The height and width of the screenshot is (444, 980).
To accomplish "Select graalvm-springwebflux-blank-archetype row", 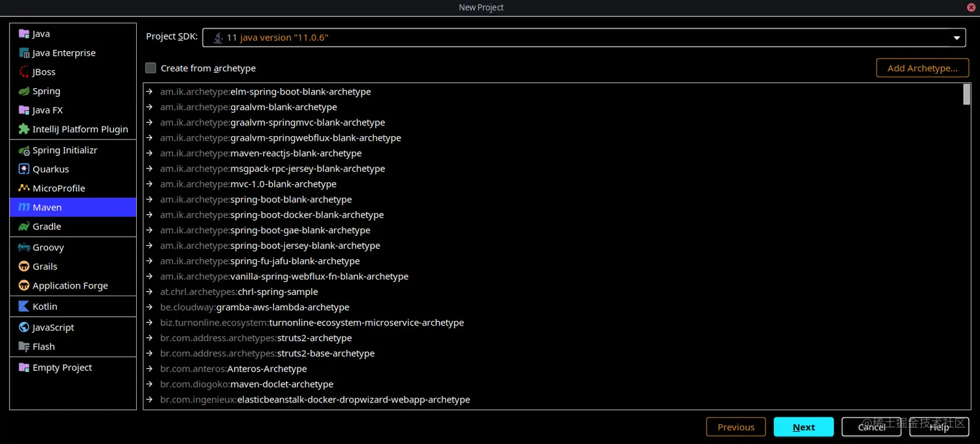I will point(553,138).
